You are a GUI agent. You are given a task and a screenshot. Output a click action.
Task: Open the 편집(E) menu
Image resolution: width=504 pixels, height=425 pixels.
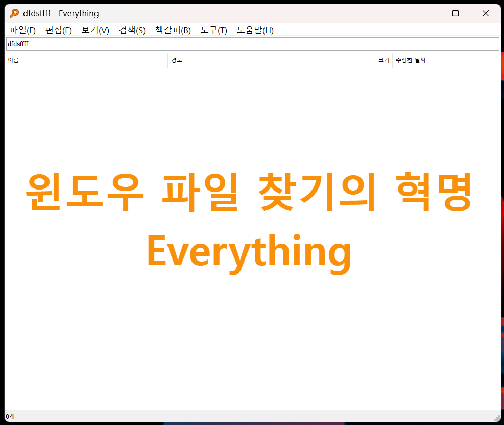pyautogui.click(x=59, y=30)
